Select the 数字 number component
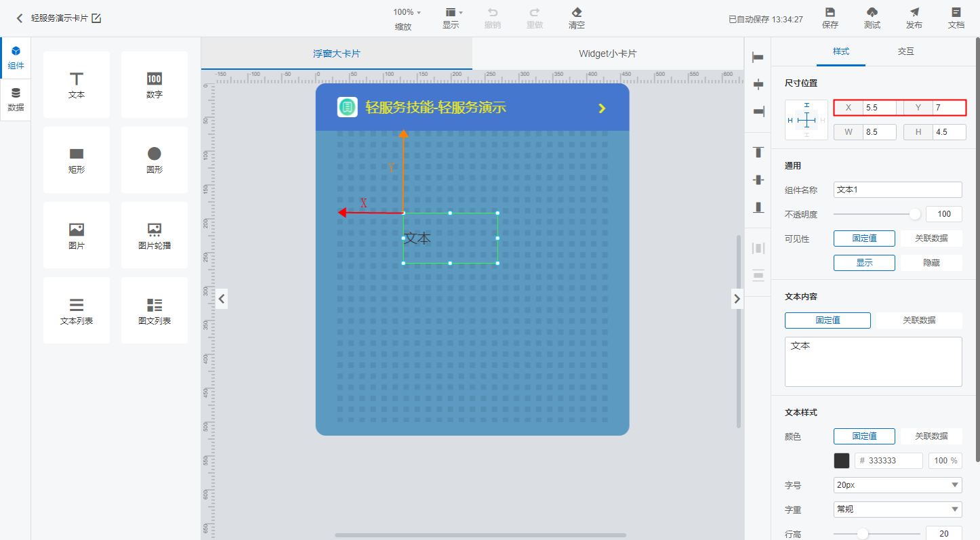The width and height of the screenshot is (980, 540). tap(155, 85)
